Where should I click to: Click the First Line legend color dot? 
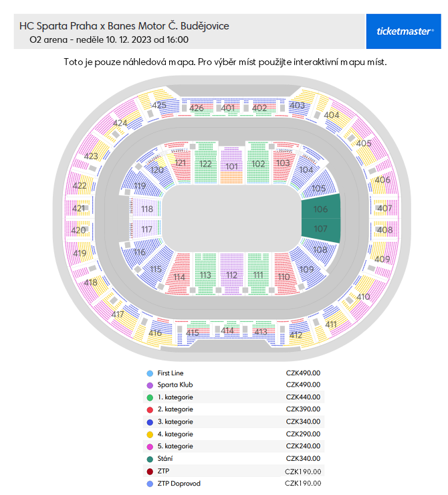click(150, 373)
